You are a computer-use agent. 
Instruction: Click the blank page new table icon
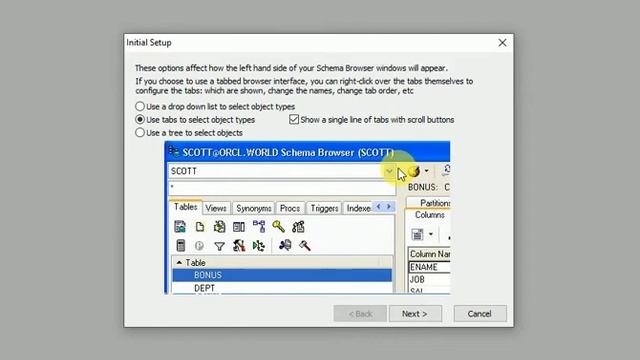[x=200, y=227]
